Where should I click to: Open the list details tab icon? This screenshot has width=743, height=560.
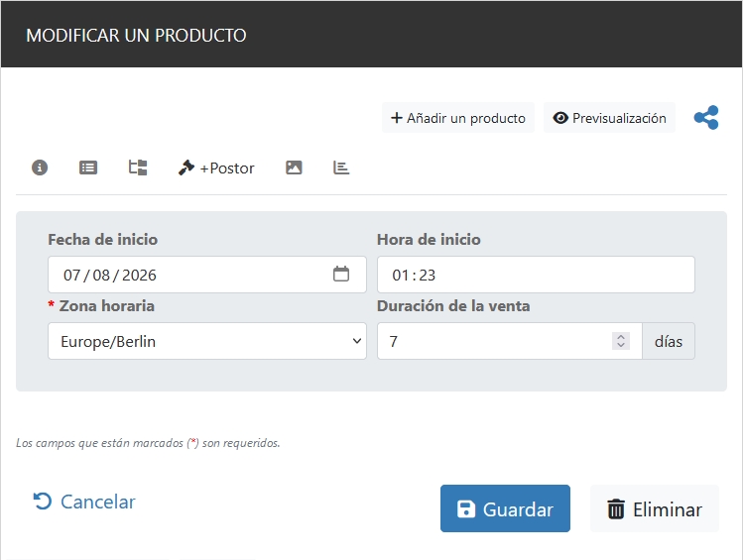pyautogui.click(x=88, y=168)
